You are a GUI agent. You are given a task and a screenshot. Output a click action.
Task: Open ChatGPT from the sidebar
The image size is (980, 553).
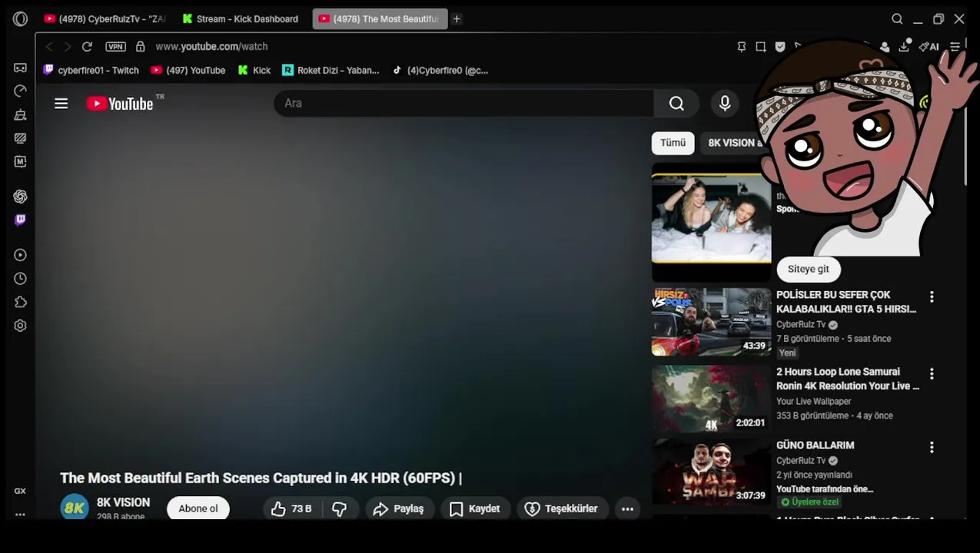tap(20, 197)
